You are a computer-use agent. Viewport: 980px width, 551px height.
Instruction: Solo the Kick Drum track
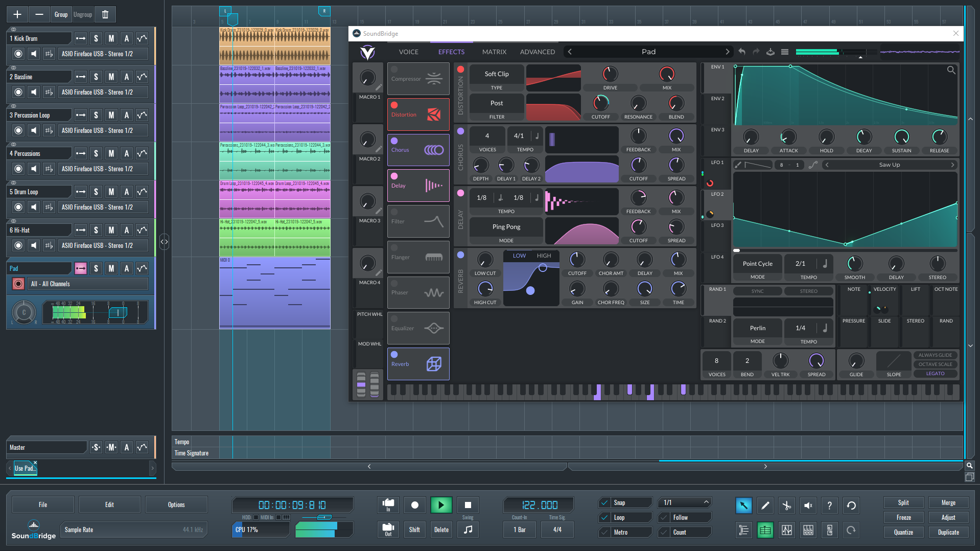(96, 38)
